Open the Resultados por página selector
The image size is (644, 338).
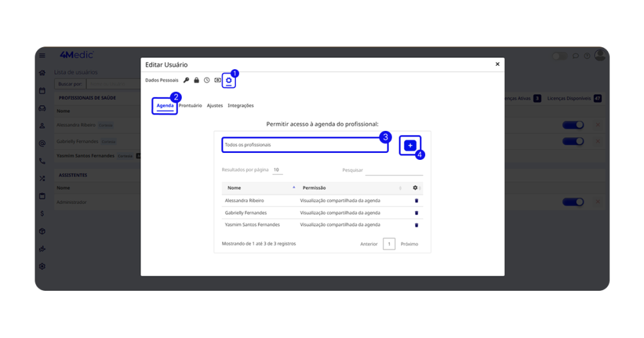click(277, 170)
